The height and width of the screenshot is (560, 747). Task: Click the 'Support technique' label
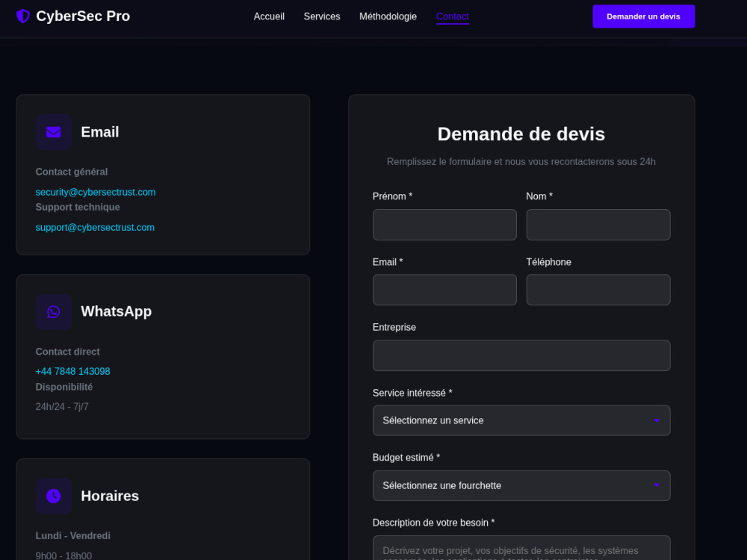tap(78, 207)
